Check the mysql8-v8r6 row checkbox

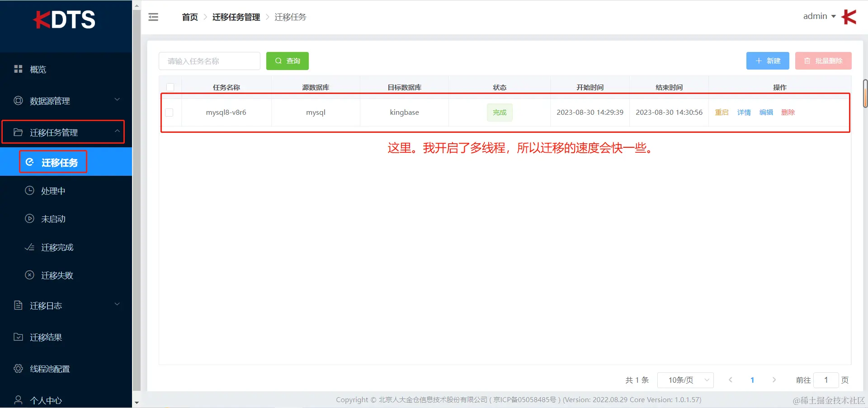(169, 113)
